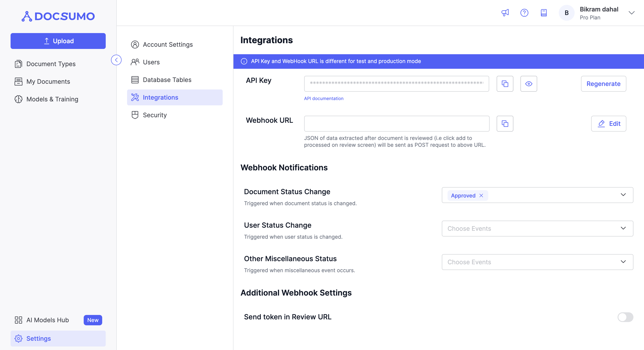644x350 pixels.
Task: Click the Regenerate button
Action: tap(603, 84)
